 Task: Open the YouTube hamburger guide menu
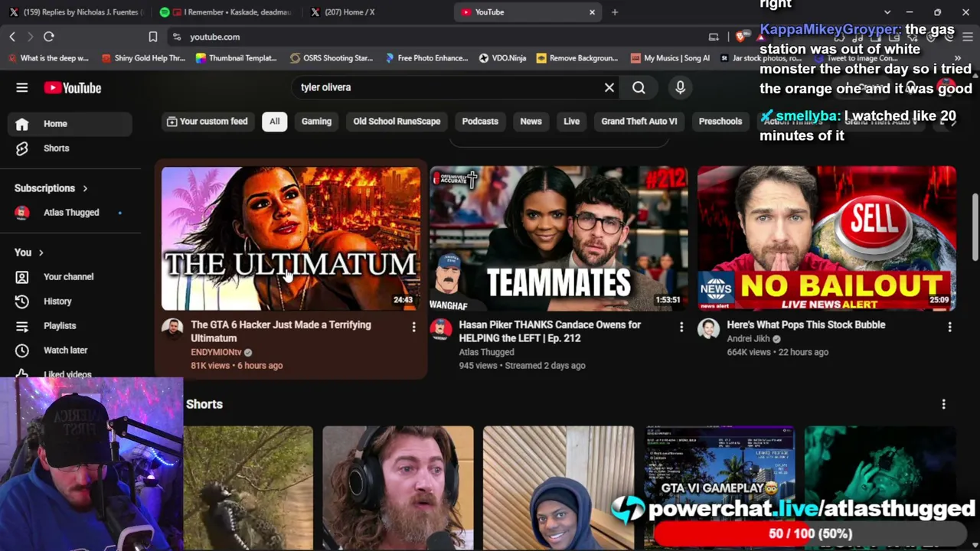coord(22,88)
